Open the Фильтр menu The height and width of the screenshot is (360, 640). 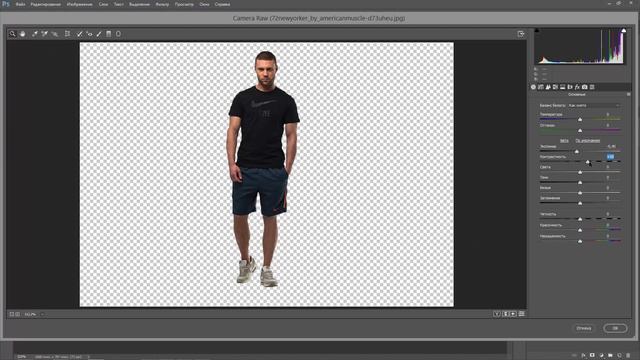coord(162,4)
